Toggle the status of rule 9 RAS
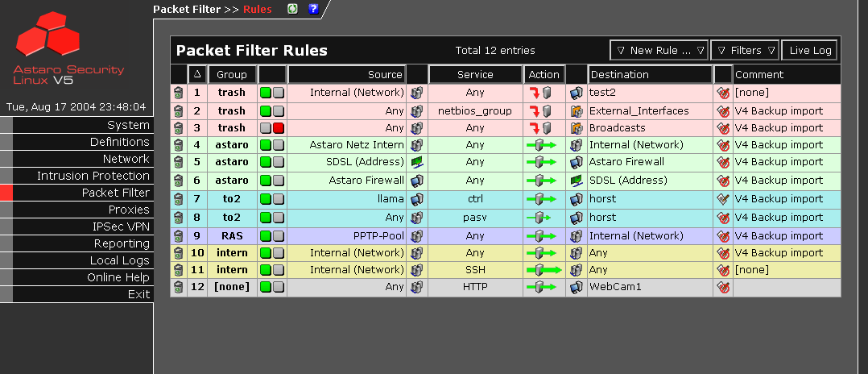Screen dimensions: 868x374 271,236
